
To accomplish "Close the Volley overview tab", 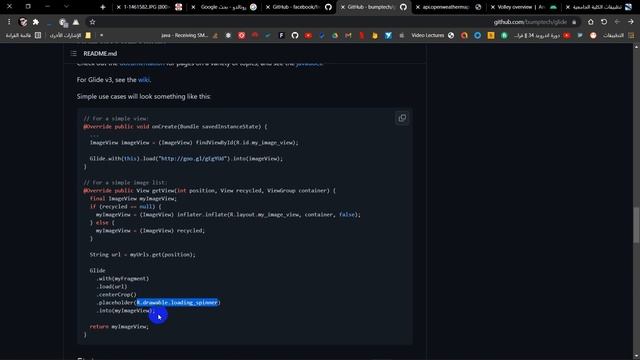I will click(493, 7).
